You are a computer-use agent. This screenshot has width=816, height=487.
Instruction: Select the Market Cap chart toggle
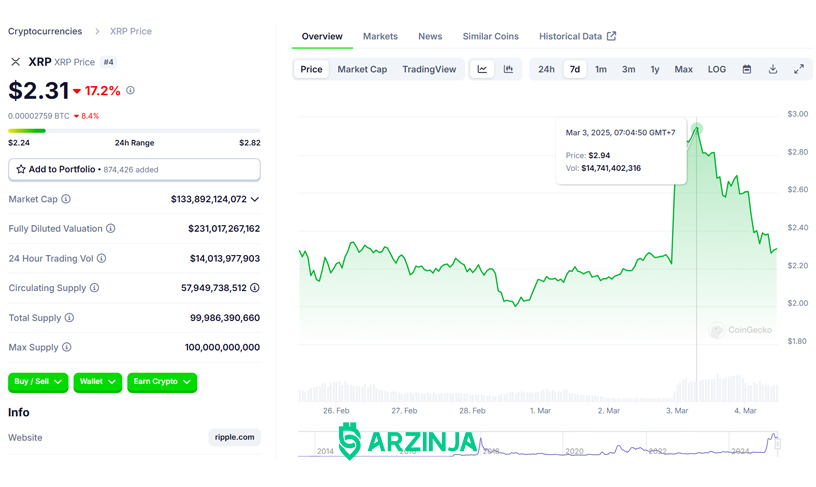coord(362,69)
